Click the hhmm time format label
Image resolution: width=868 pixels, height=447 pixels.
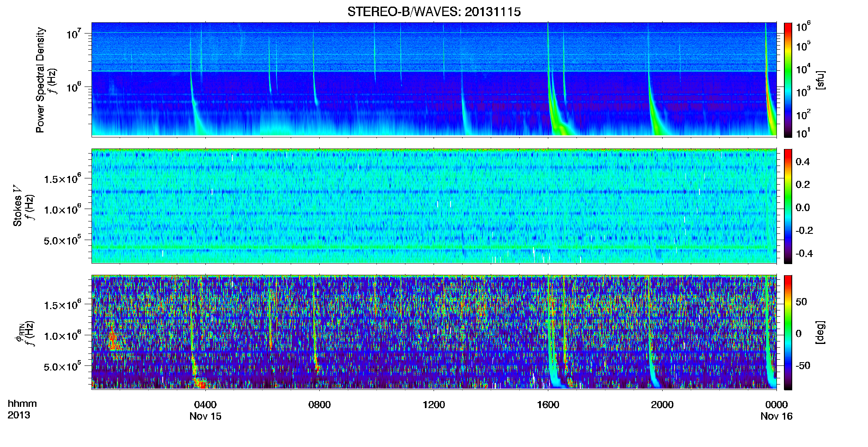pos(22,404)
